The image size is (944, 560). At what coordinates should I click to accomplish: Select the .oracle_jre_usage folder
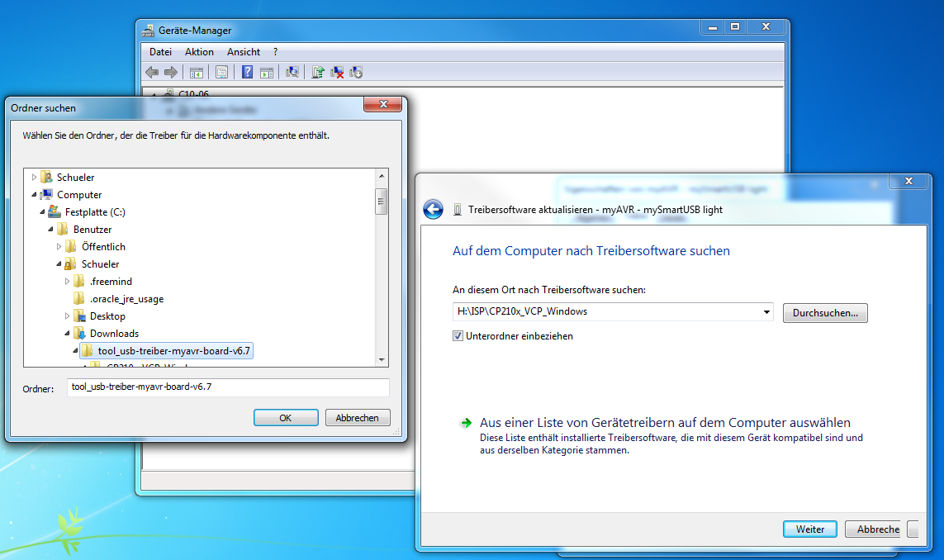(126, 299)
